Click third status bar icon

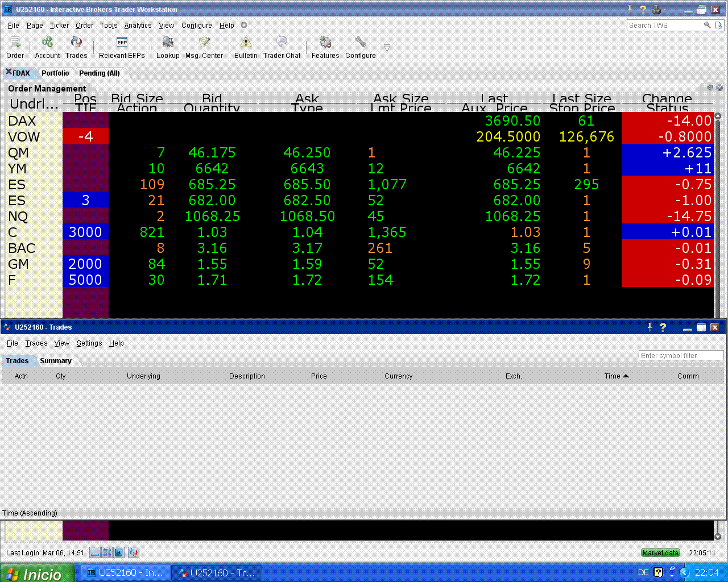click(x=119, y=552)
